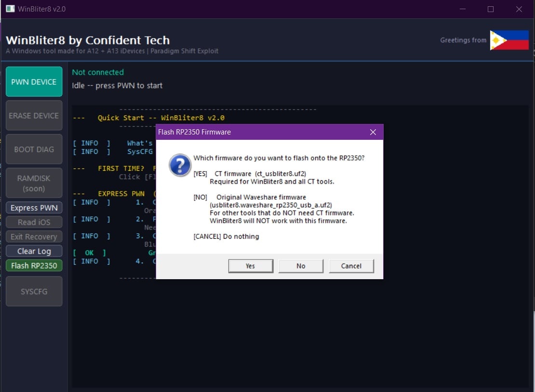535x392 pixels.
Task: Click the RAMDISK (soon) button
Action: point(34,183)
